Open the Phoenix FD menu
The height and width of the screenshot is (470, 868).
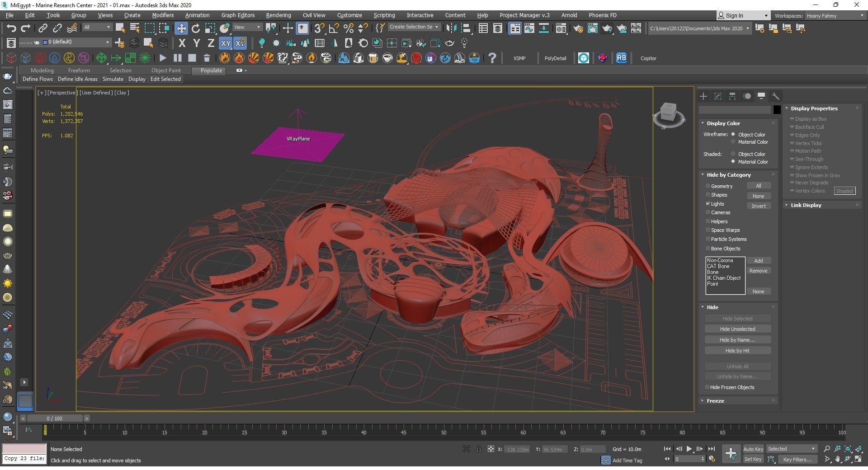tap(602, 15)
